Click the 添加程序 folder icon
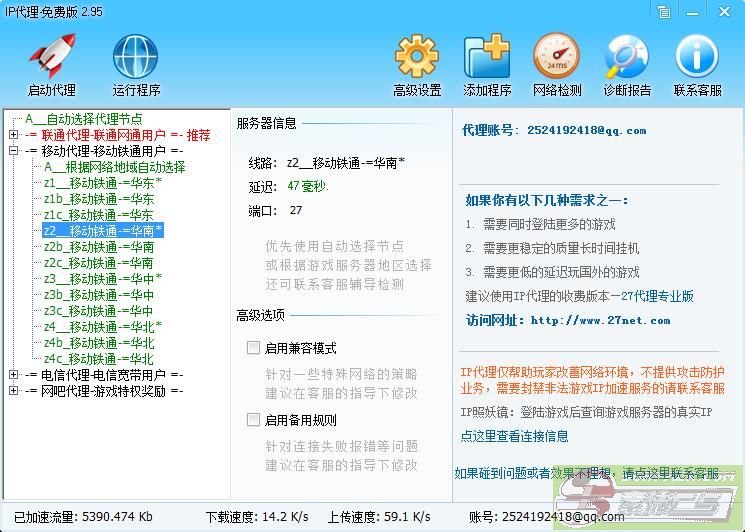 pyautogui.click(x=487, y=57)
